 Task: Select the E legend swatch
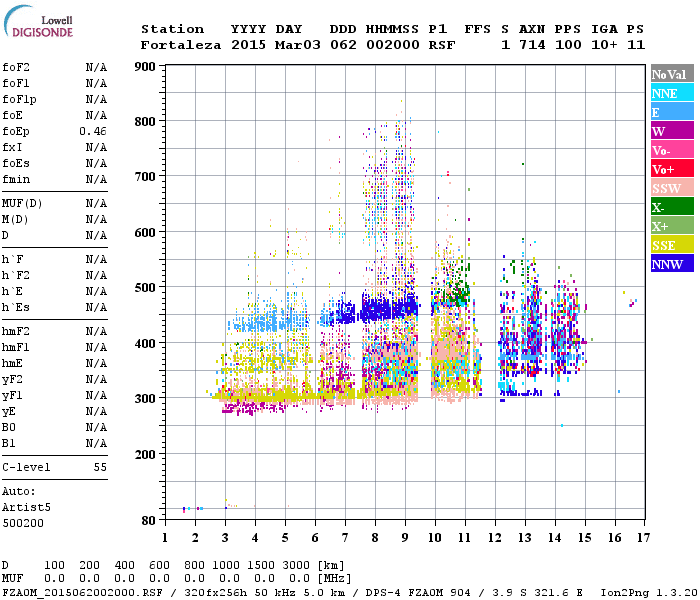click(x=672, y=112)
